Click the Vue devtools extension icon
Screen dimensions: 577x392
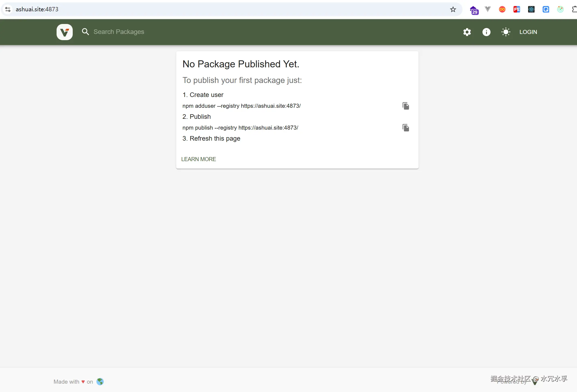(488, 9)
